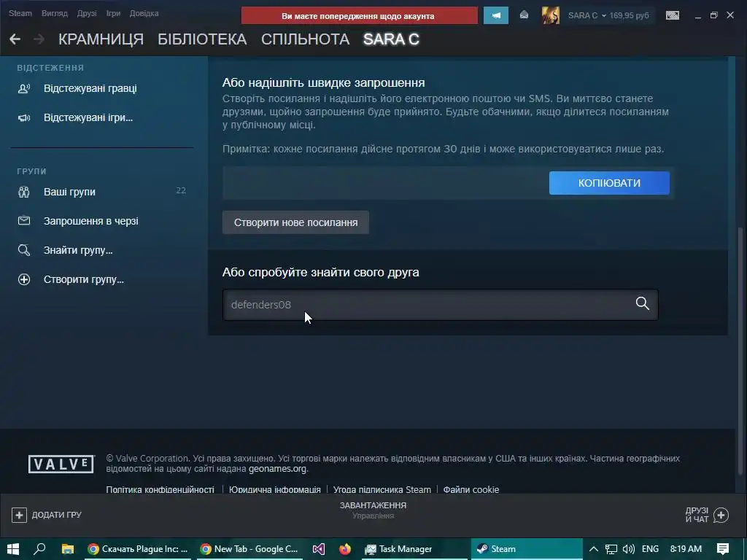Open File Explorer from taskbar
Image resolution: width=747 pixels, height=560 pixels.
(68, 549)
